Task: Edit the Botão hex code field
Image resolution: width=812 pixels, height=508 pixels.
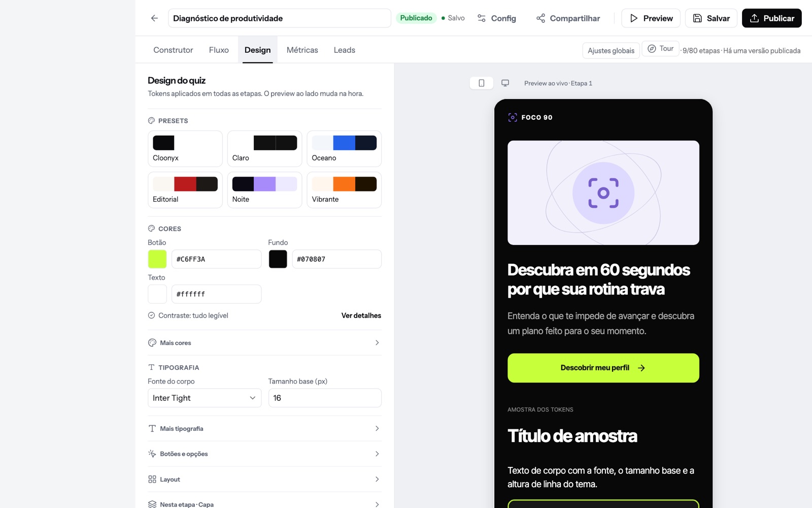Action: 216,259
